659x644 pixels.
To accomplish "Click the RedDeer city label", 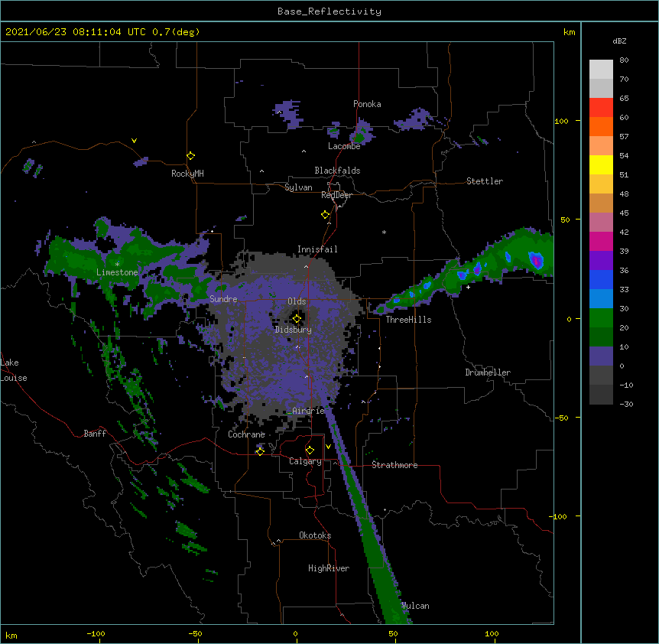I will coord(336,195).
